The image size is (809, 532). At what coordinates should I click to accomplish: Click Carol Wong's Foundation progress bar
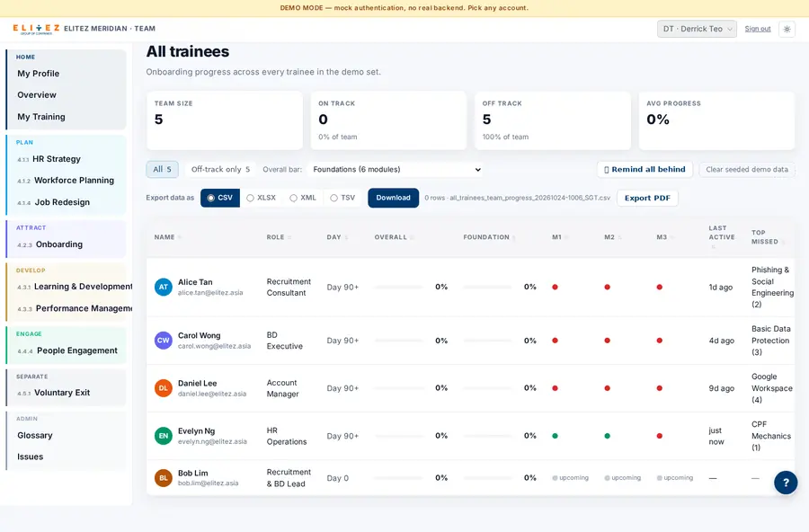[x=487, y=341]
